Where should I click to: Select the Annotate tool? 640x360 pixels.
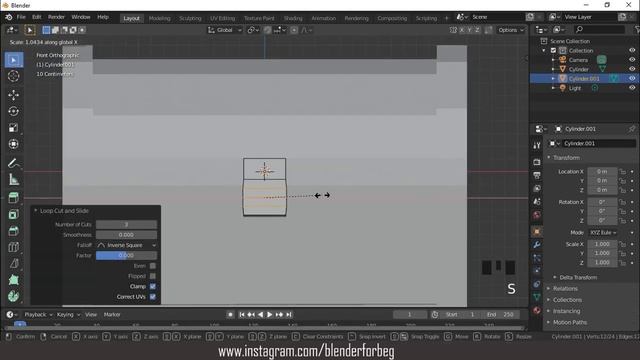click(x=13, y=163)
